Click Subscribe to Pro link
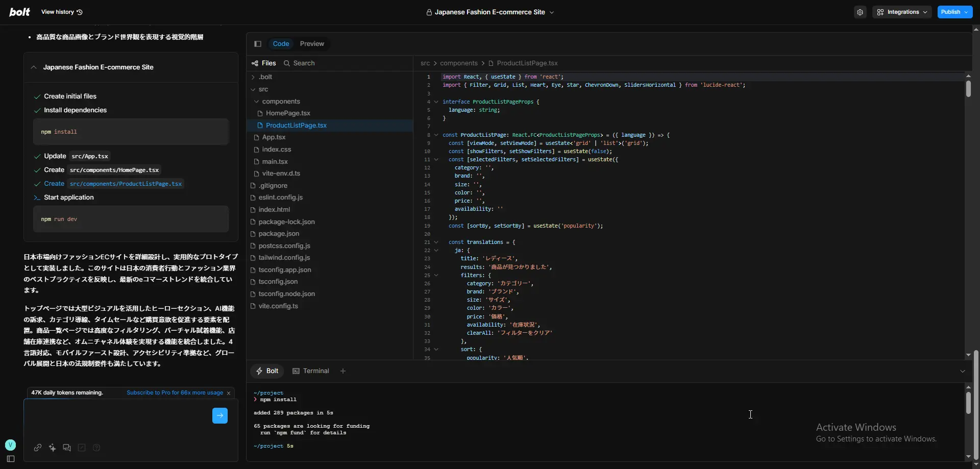980x469 pixels. pyautogui.click(x=175, y=393)
